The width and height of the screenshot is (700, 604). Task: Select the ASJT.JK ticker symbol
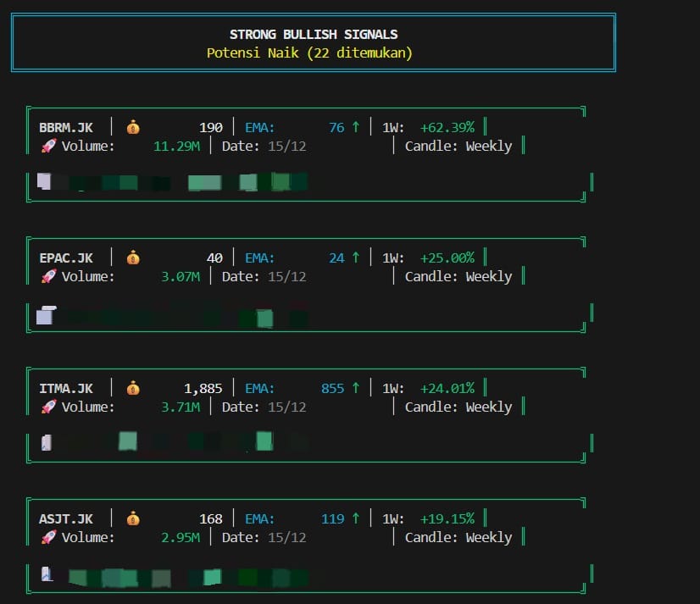point(66,518)
